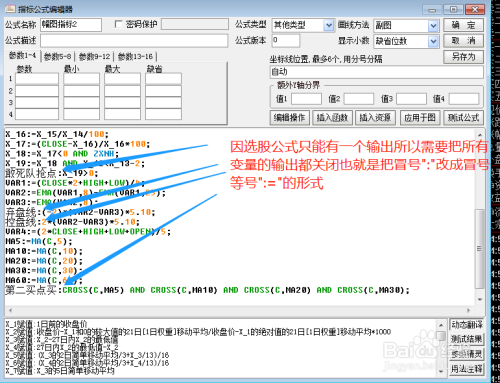Focus the 公式描述 input field
This screenshot has width=500, height=383.
click(x=134, y=41)
